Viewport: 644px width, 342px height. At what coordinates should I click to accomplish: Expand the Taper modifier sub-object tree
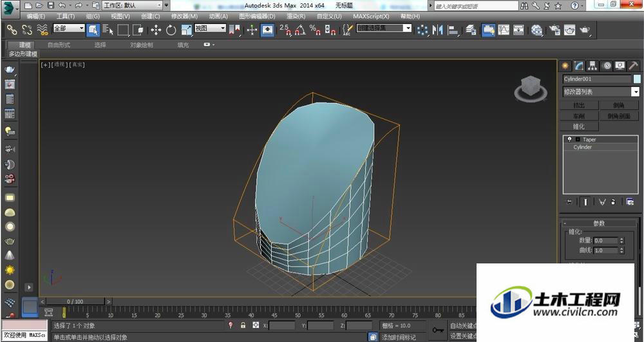click(578, 140)
